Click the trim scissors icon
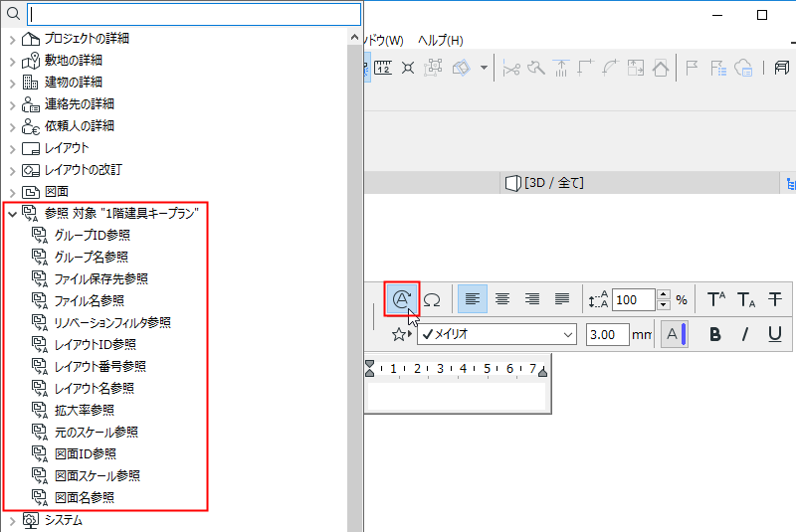Screen dimensions: 796x532 tap(510, 68)
